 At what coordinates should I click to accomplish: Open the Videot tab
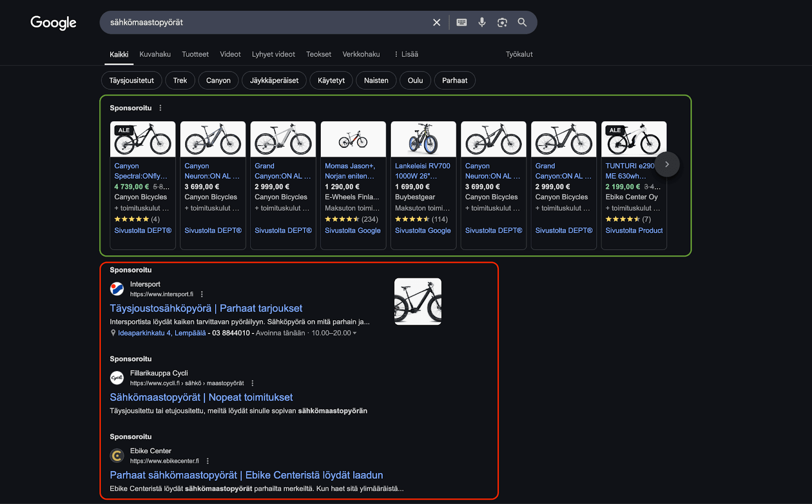(x=230, y=54)
